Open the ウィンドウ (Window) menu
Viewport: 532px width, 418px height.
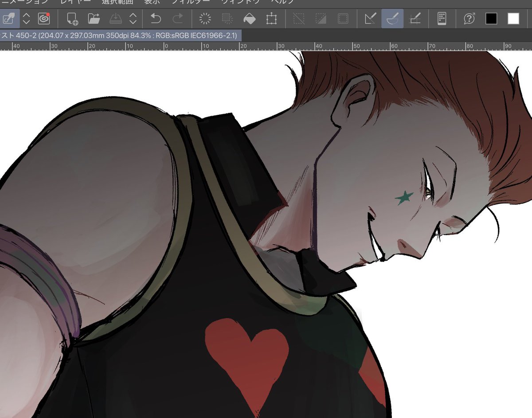(x=240, y=2)
